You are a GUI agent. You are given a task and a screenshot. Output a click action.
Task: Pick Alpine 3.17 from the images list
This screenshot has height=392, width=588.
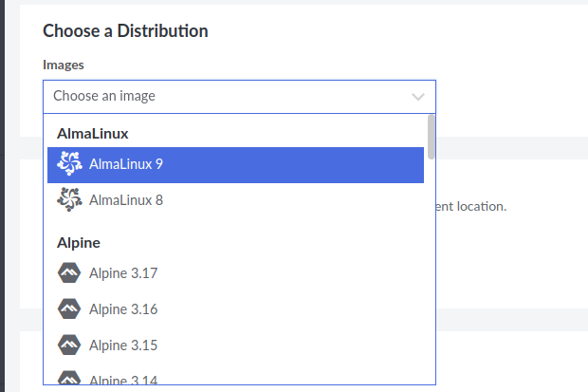click(235, 273)
